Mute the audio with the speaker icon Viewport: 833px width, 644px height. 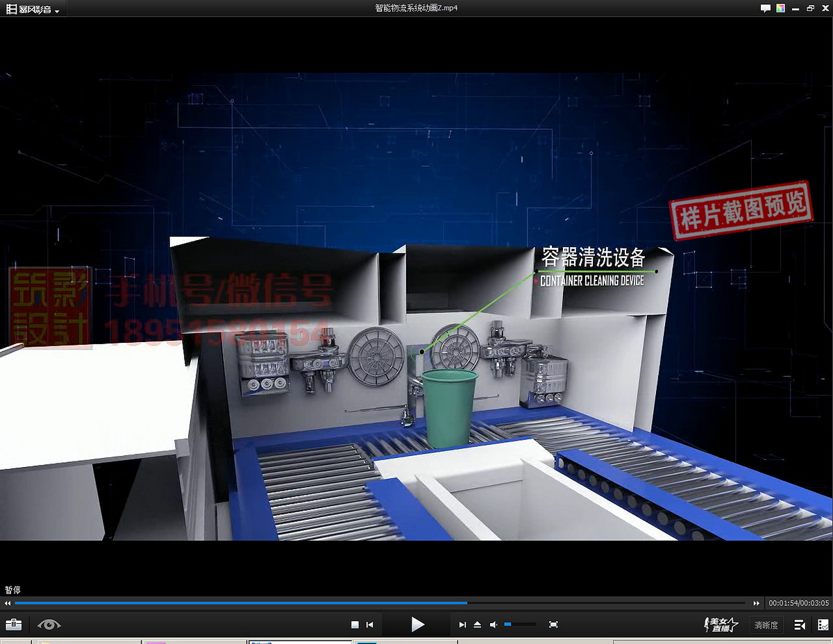point(494,625)
